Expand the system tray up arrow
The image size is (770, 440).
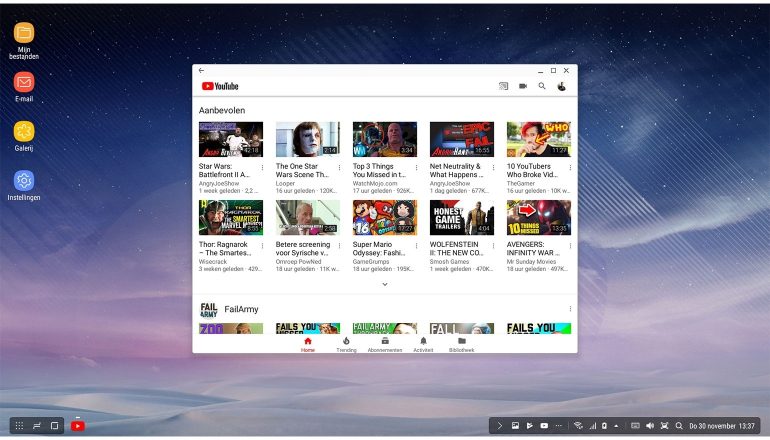(618, 426)
